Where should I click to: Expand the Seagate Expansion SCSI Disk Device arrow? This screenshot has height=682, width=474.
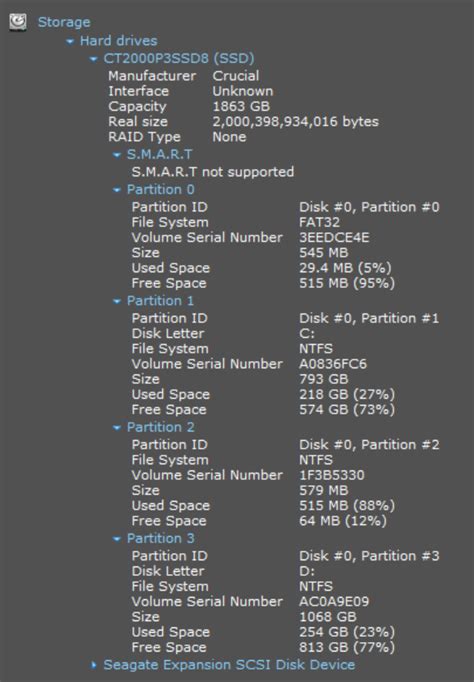[x=94, y=665]
